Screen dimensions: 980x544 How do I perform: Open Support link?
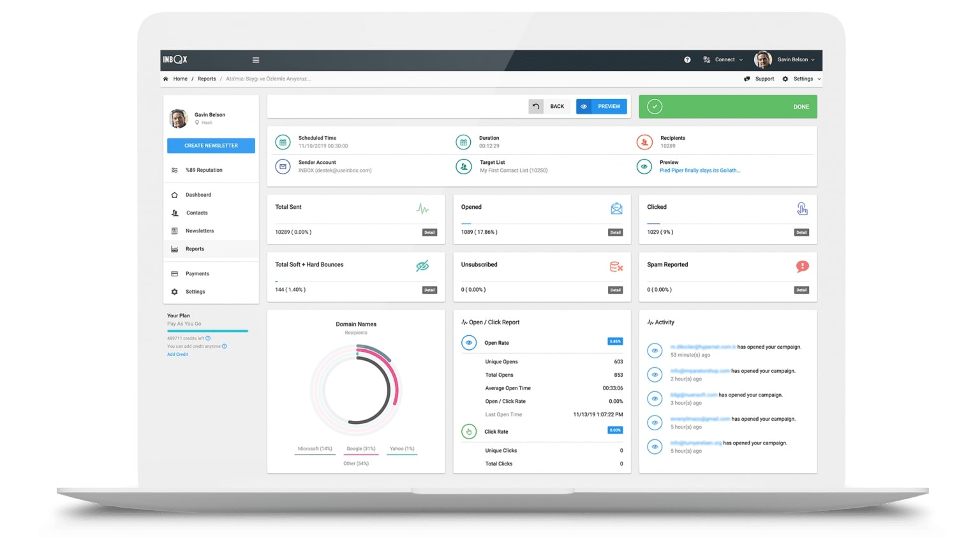[x=759, y=79]
